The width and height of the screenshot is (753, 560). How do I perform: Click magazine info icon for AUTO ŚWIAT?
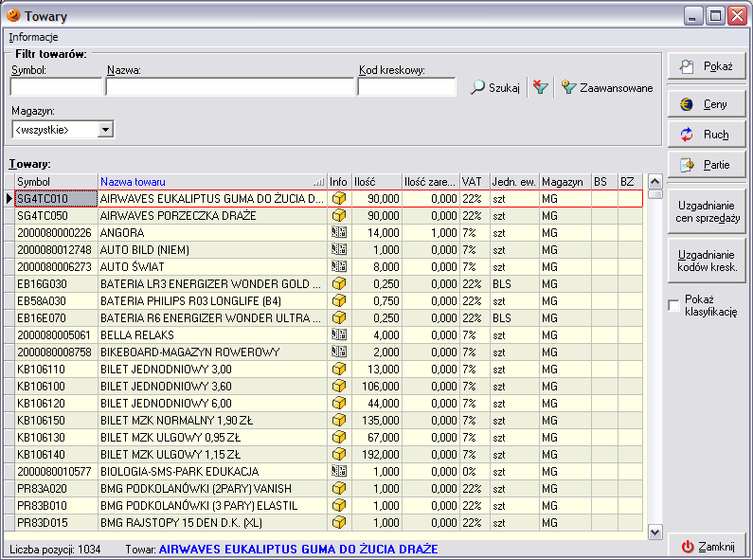tap(339, 266)
